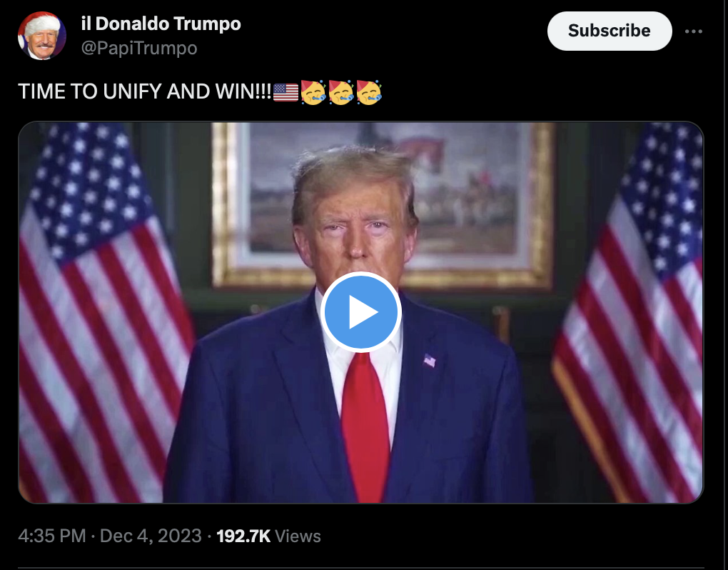Screen dimensions: 728x570
Task: Click the flag lapel pin in the video
Action: tap(430, 361)
